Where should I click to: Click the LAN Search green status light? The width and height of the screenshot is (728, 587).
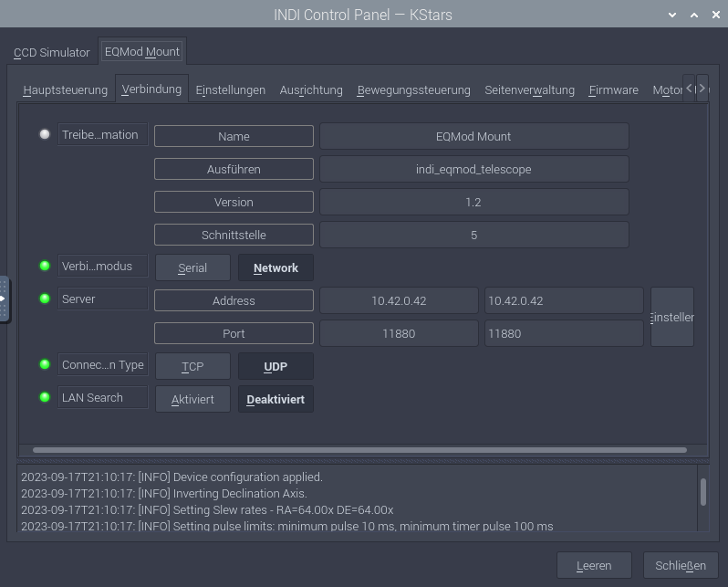(x=45, y=397)
